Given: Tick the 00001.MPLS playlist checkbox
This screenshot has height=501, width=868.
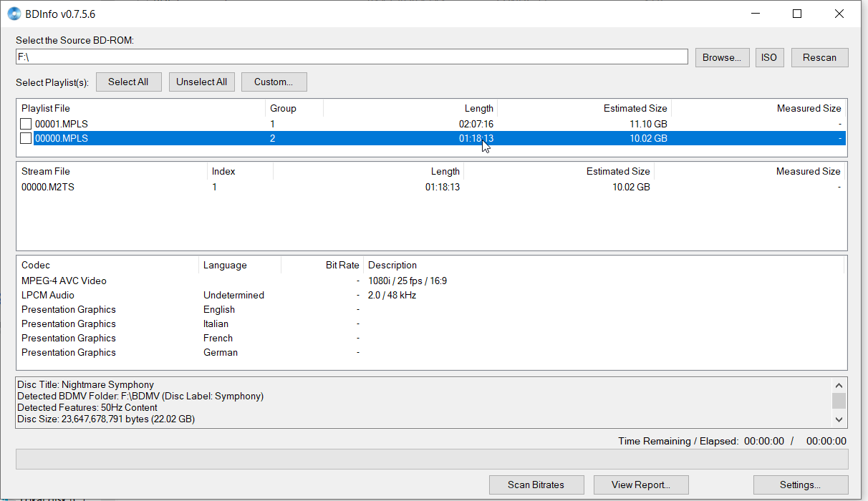Looking at the screenshot, I should tap(26, 124).
